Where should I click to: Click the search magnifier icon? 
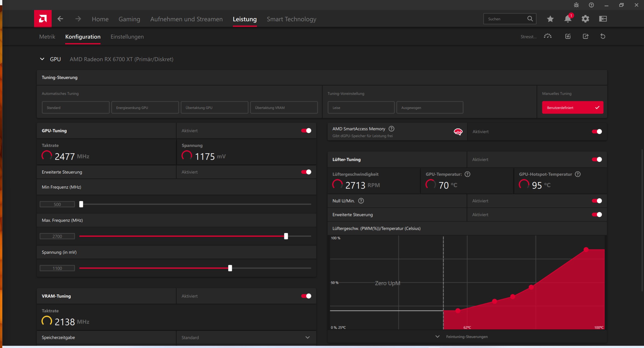coord(530,19)
